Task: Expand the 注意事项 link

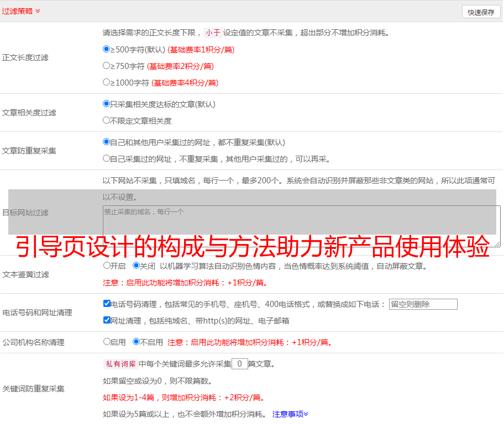Action: coord(290,414)
